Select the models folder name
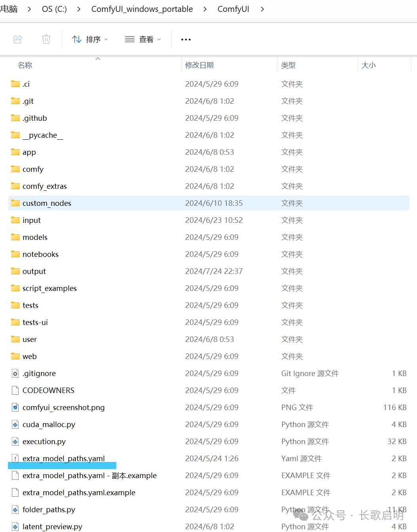417x532 pixels. [35, 237]
